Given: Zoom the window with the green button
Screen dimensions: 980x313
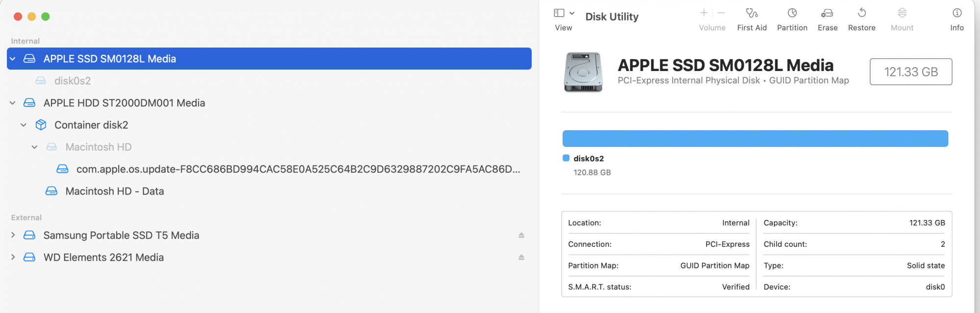Looking at the screenshot, I should (x=45, y=17).
